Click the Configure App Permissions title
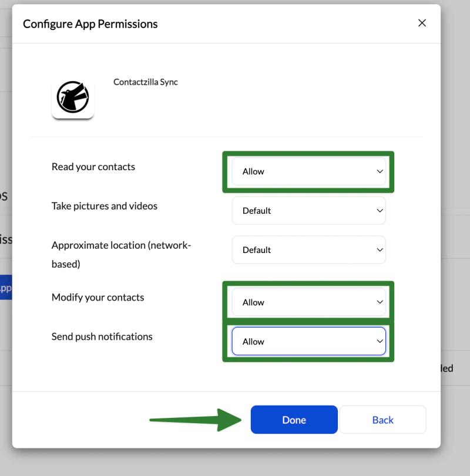Image resolution: width=470 pixels, height=476 pixels. point(90,23)
